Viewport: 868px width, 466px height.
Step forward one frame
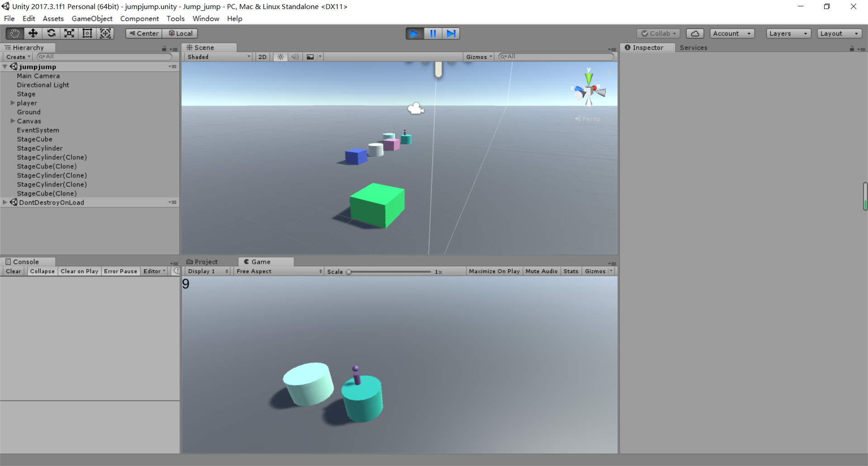coord(451,33)
